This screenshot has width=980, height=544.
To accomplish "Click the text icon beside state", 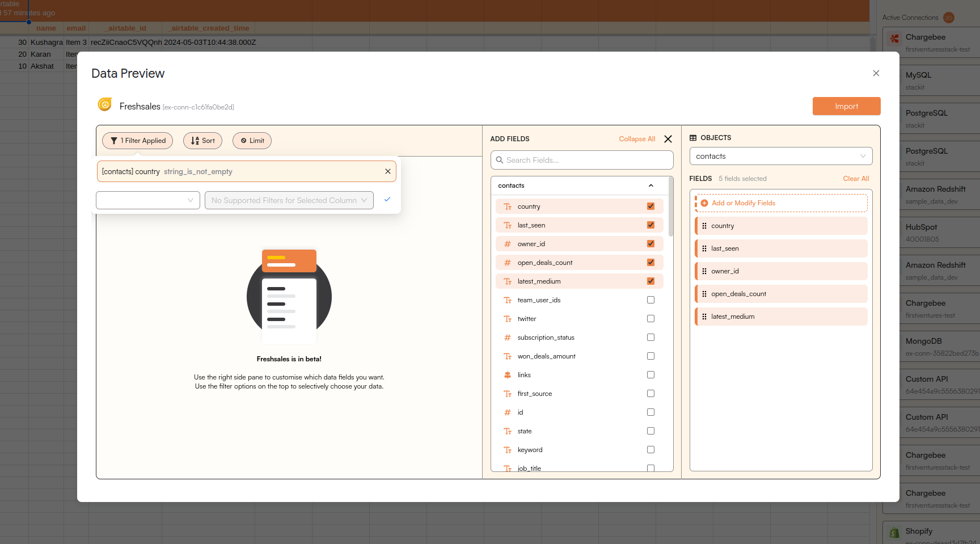I will (508, 431).
